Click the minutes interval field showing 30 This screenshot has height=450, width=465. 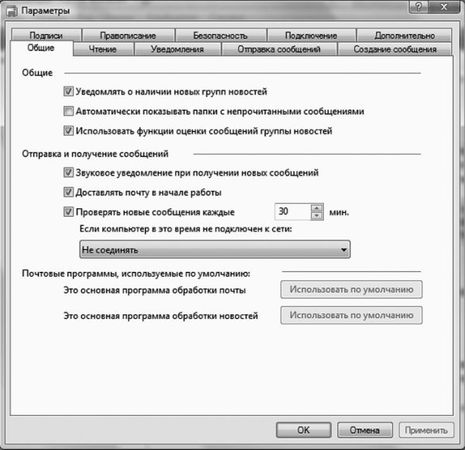pos(293,212)
